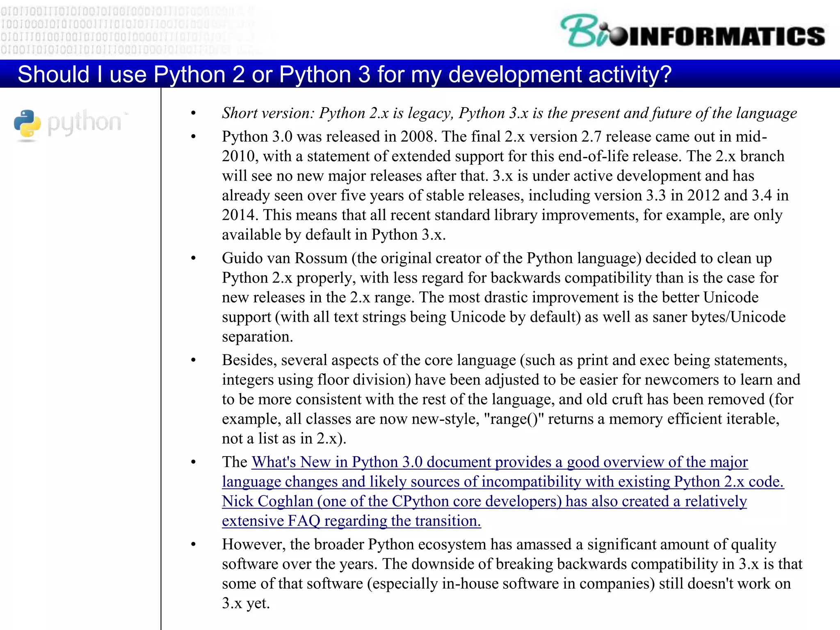Click the paragraph starting "Guido van Rossum"

[504, 297]
